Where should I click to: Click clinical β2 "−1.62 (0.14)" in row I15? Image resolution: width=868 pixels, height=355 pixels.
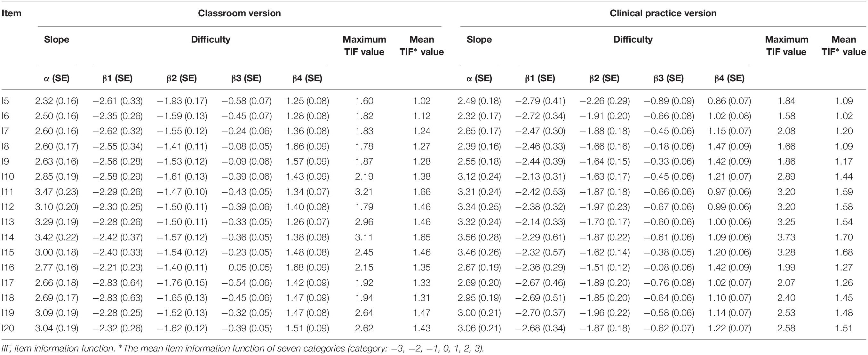[x=605, y=252]
